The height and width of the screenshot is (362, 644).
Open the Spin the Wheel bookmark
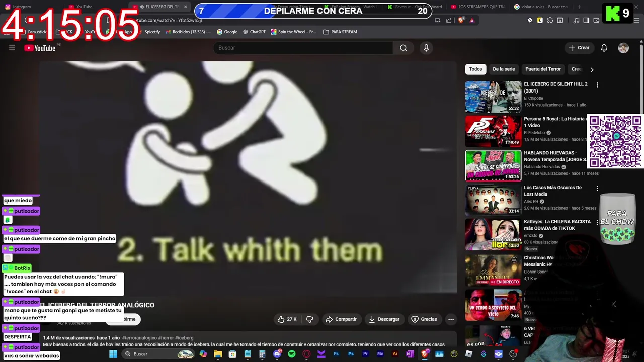tap(293, 32)
